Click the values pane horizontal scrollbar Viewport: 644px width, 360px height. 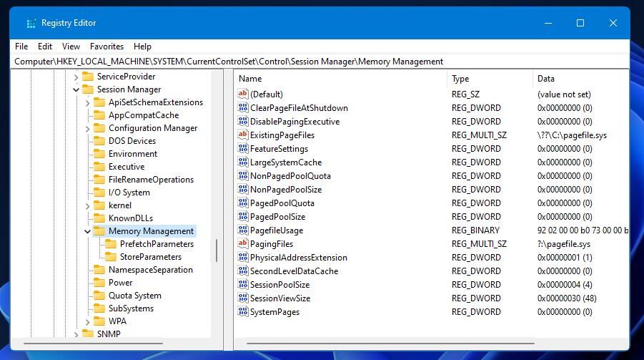click(390, 343)
